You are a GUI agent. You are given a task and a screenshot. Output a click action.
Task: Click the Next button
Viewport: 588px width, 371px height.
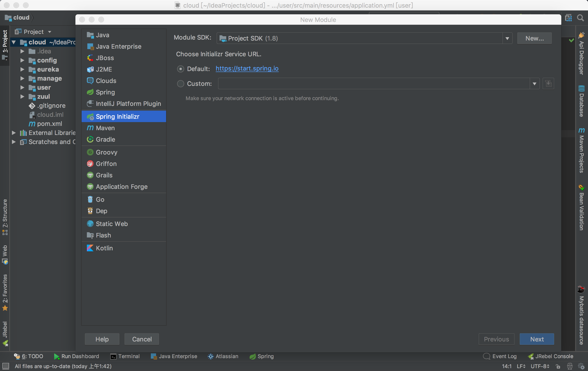pyautogui.click(x=536, y=339)
